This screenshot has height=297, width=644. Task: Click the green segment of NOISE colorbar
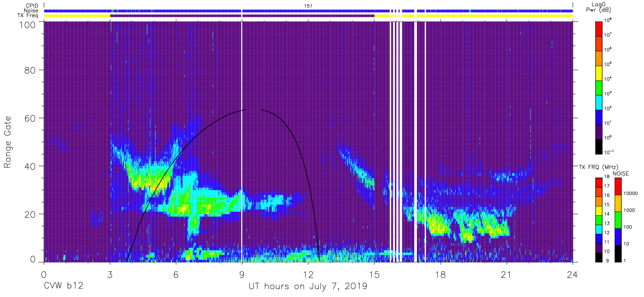click(618, 219)
